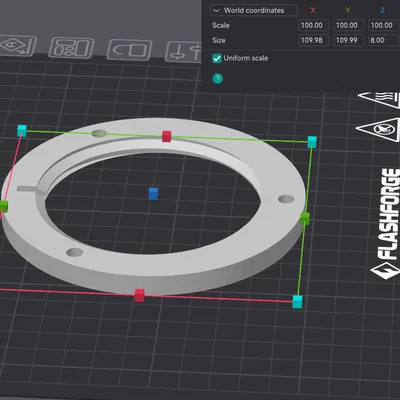
Task: Click the cyan top-left corner handle
Action: tap(22, 131)
